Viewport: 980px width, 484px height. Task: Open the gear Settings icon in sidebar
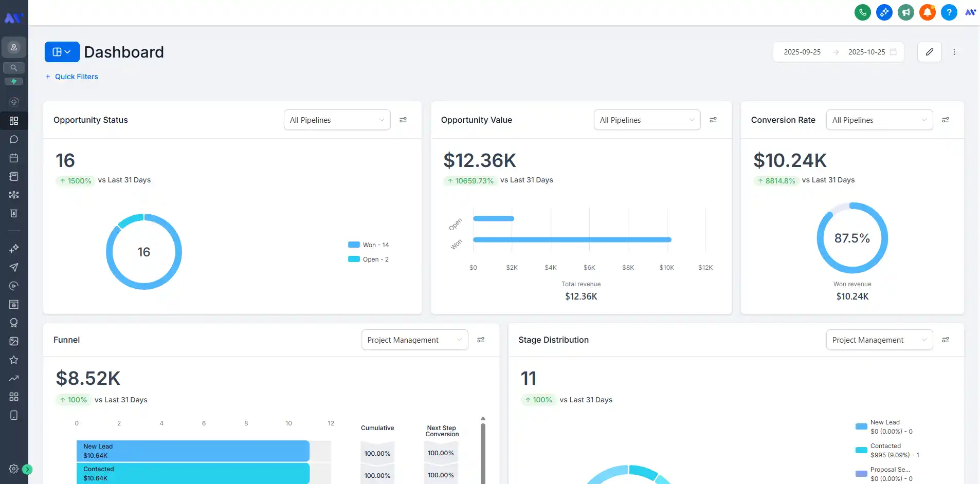(14, 469)
